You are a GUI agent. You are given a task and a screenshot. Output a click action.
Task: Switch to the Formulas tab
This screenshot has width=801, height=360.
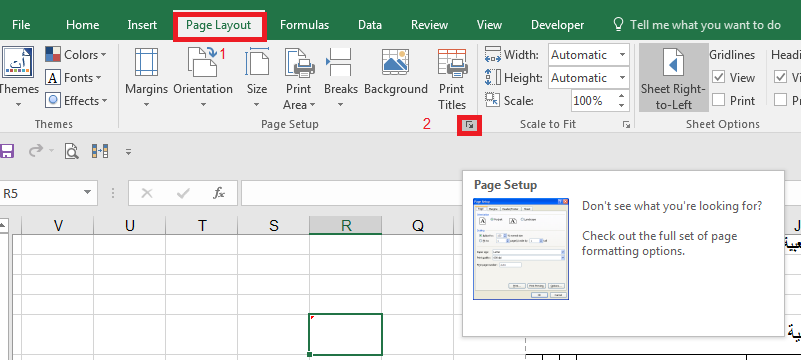[304, 25]
